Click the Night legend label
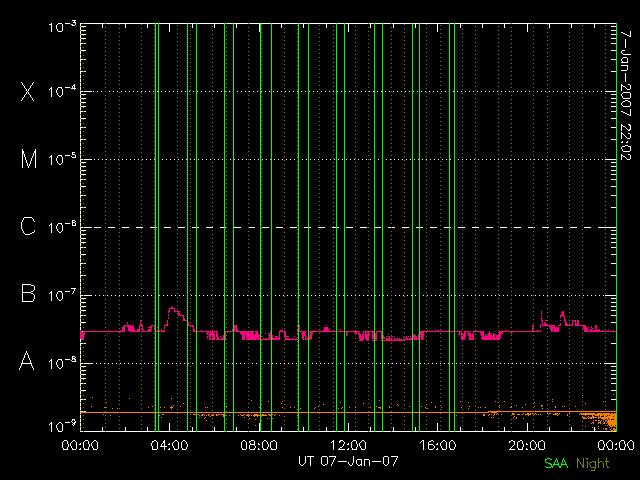 (593, 464)
